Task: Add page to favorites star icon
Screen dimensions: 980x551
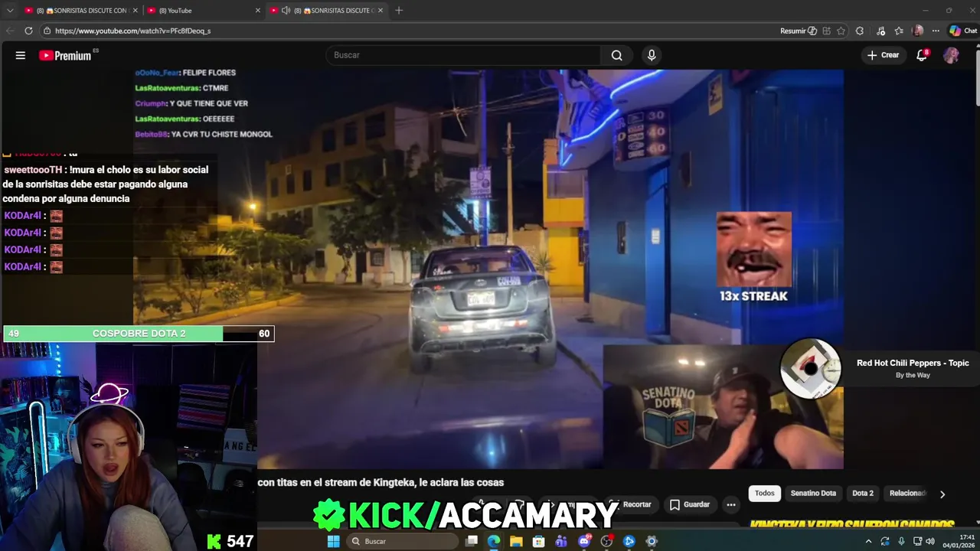Action: pyautogui.click(x=841, y=31)
